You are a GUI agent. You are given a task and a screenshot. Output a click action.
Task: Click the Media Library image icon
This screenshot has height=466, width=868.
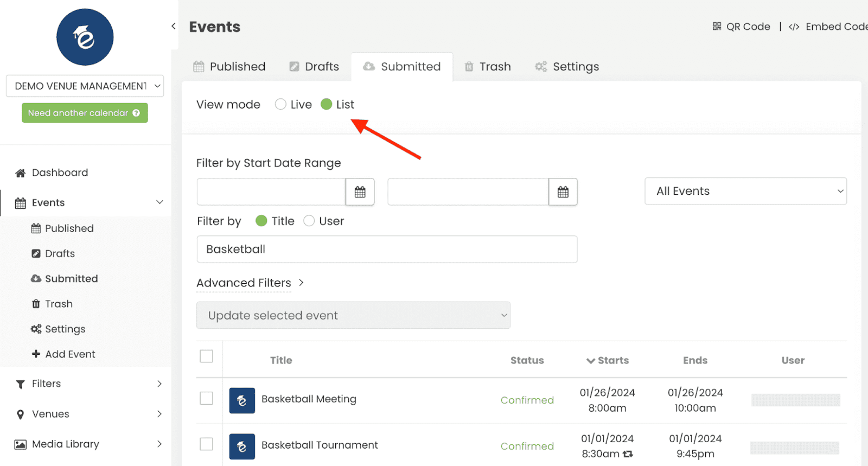(x=20, y=444)
